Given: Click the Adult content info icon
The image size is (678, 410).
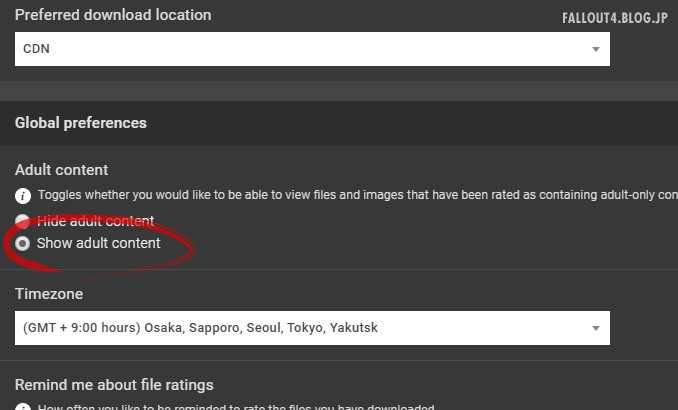Looking at the screenshot, I should [23, 196].
